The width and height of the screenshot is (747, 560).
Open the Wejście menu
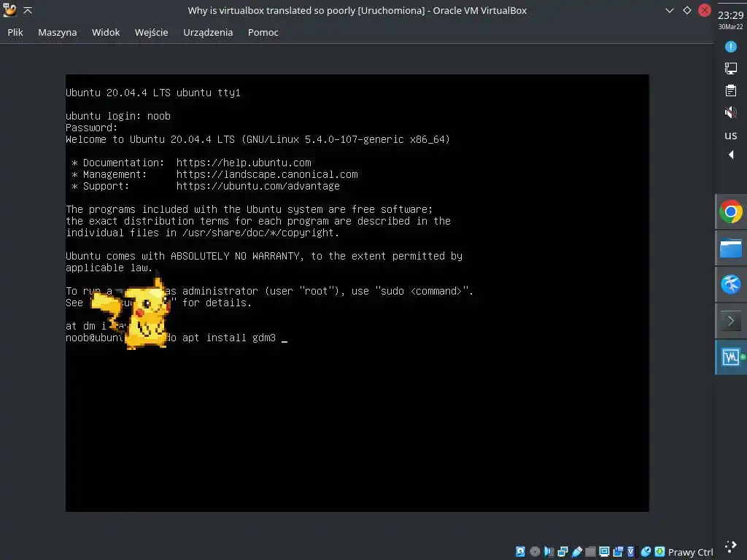(152, 32)
